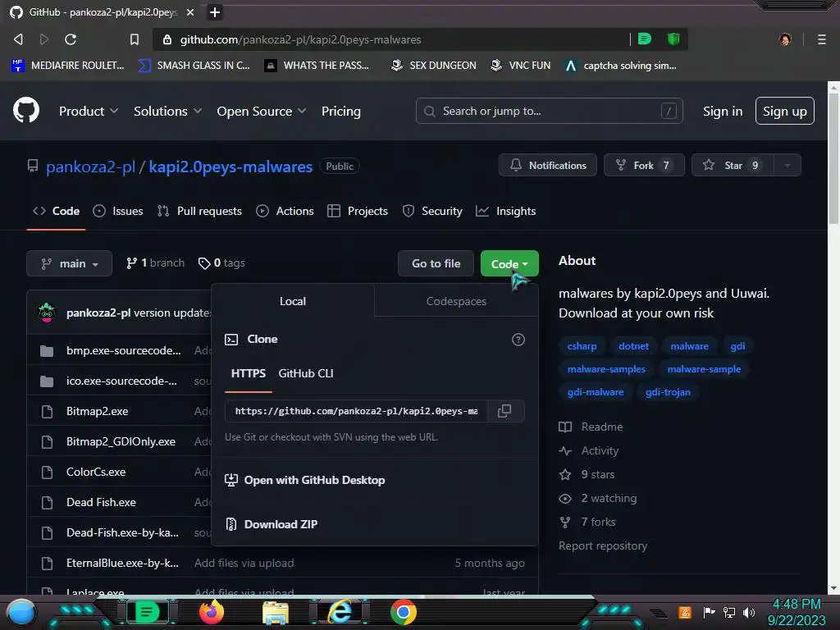The height and width of the screenshot is (630, 840).
Task: Open a new browser tab with plus icon
Action: (x=215, y=11)
